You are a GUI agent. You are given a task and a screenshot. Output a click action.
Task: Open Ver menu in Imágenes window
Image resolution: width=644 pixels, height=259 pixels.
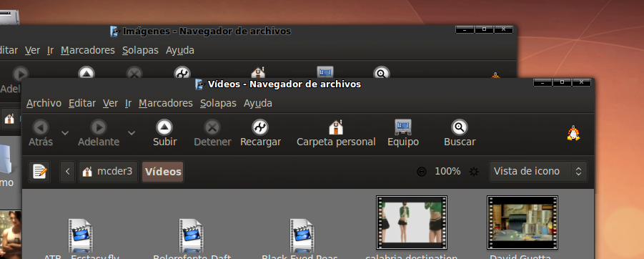click(32, 51)
